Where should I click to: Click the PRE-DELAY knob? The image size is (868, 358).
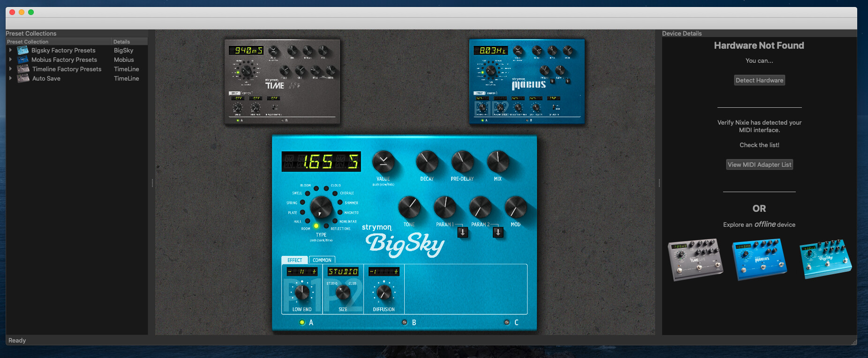[462, 162]
